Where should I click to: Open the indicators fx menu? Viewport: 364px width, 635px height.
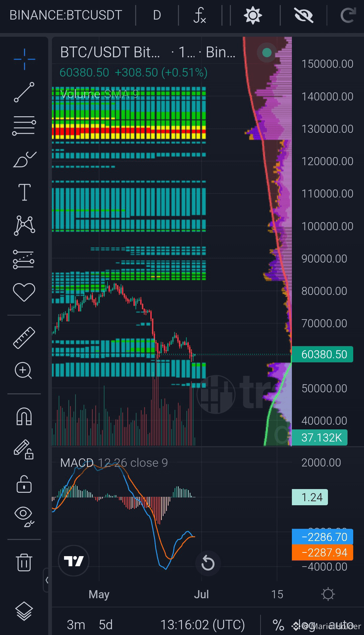pos(200,15)
